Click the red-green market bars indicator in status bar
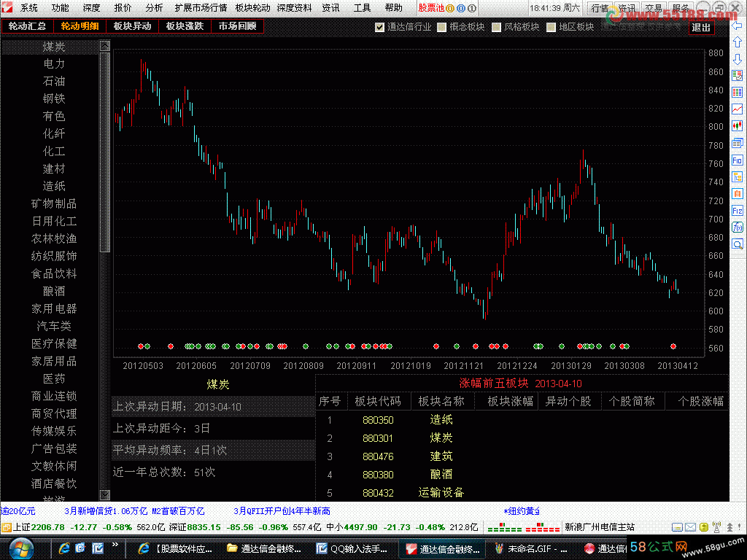747x560 pixels. click(524, 528)
